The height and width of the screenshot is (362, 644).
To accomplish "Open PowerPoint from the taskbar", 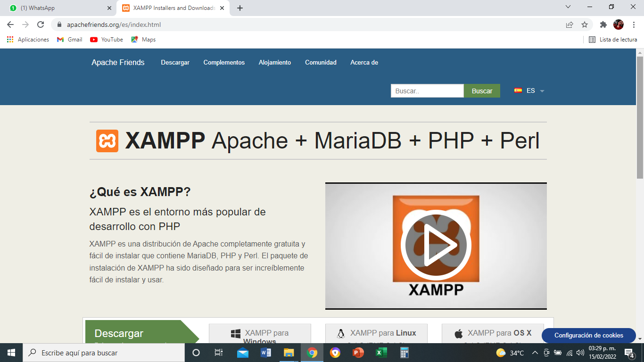I will coord(358,353).
